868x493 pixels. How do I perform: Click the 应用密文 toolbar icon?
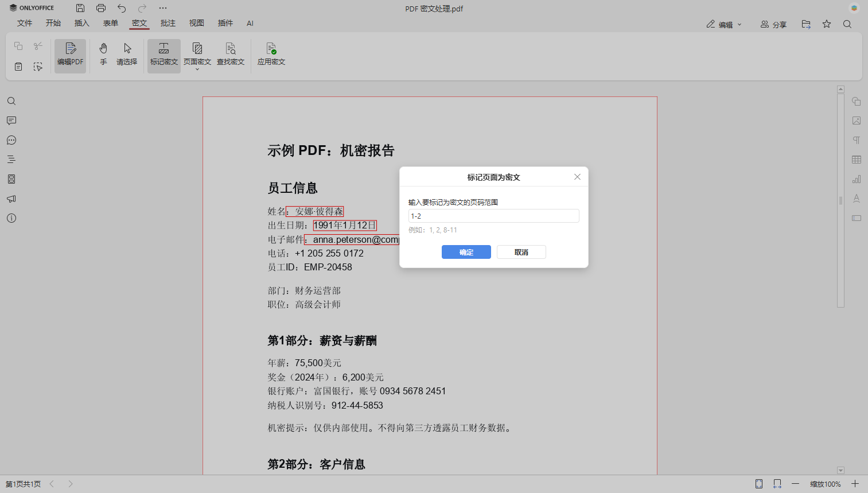[x=270, y=54]
